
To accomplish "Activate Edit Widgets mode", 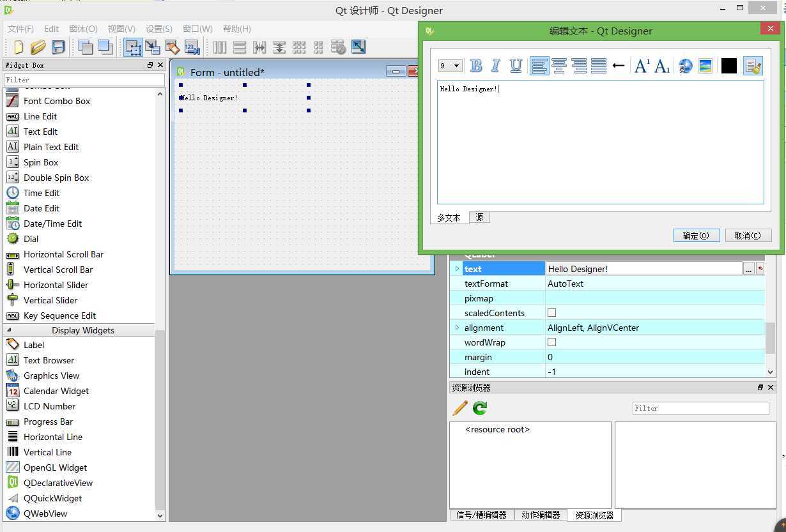I will tap(133, 47).
